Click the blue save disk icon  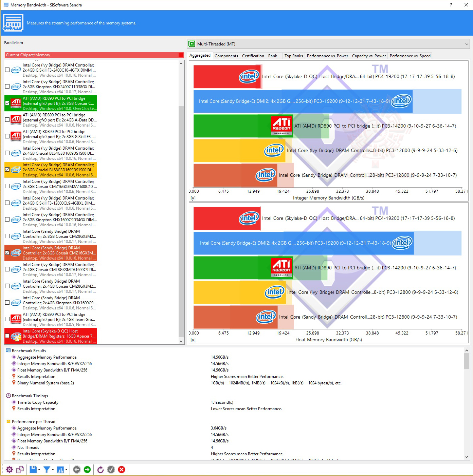pyautogui.click(x=33, y=470)
